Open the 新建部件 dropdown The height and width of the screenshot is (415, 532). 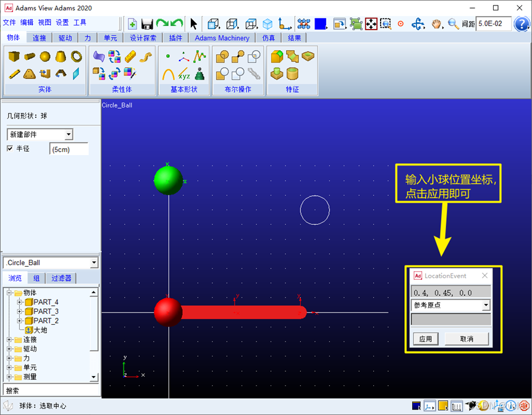[69, 134]
